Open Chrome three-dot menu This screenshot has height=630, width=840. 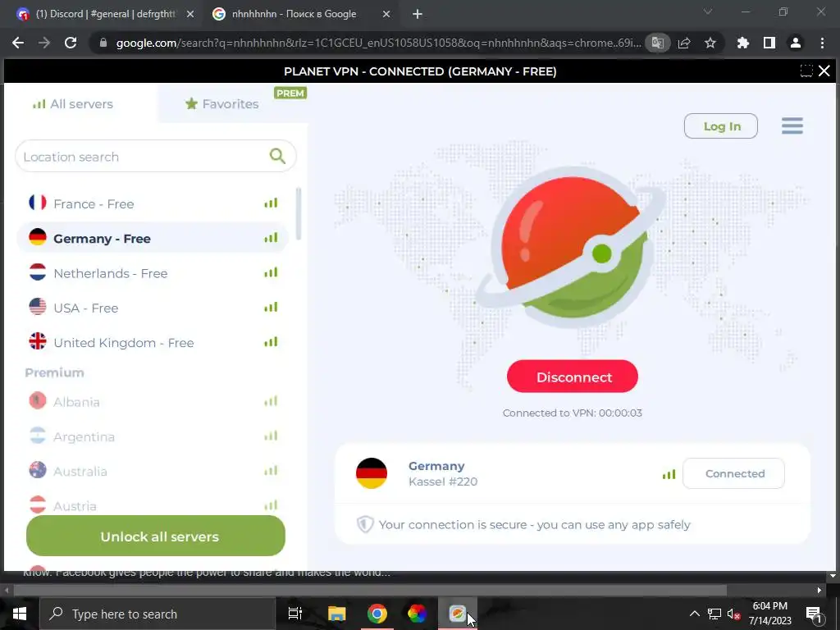coord(822,43)
